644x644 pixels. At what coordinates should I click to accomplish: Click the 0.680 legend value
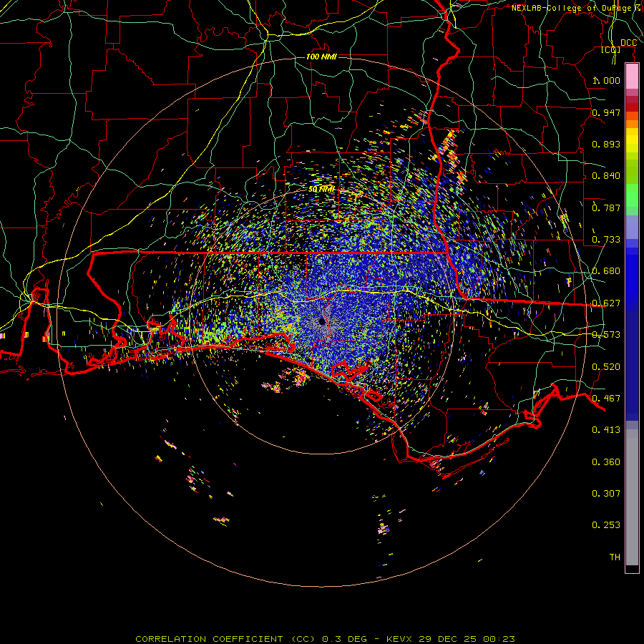coord(606,271)
